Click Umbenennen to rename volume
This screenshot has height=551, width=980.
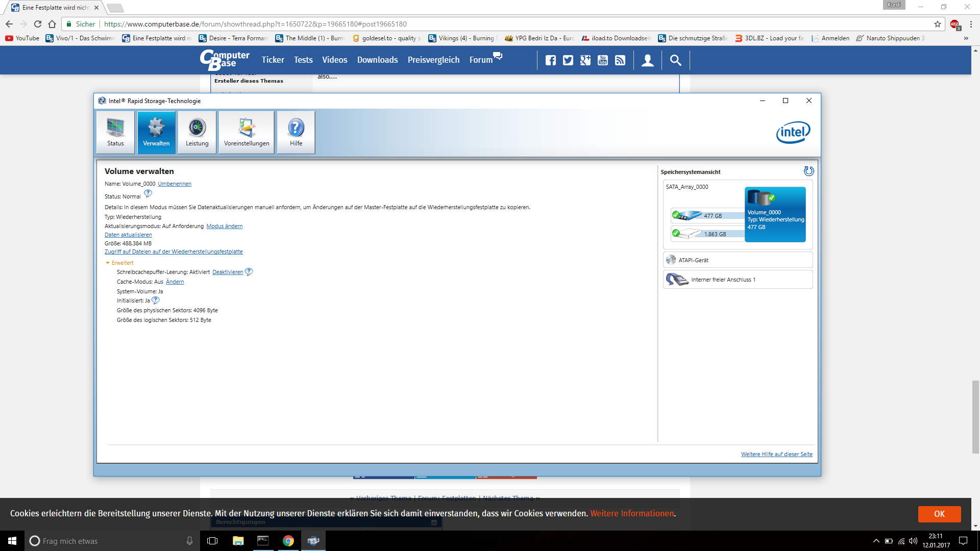tap(175, 184)
